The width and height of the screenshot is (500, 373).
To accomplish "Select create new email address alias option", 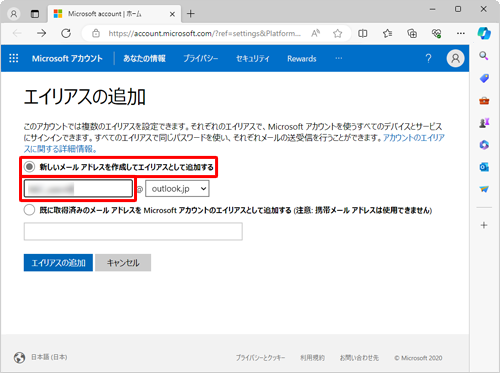I will [x=29, y=167].
